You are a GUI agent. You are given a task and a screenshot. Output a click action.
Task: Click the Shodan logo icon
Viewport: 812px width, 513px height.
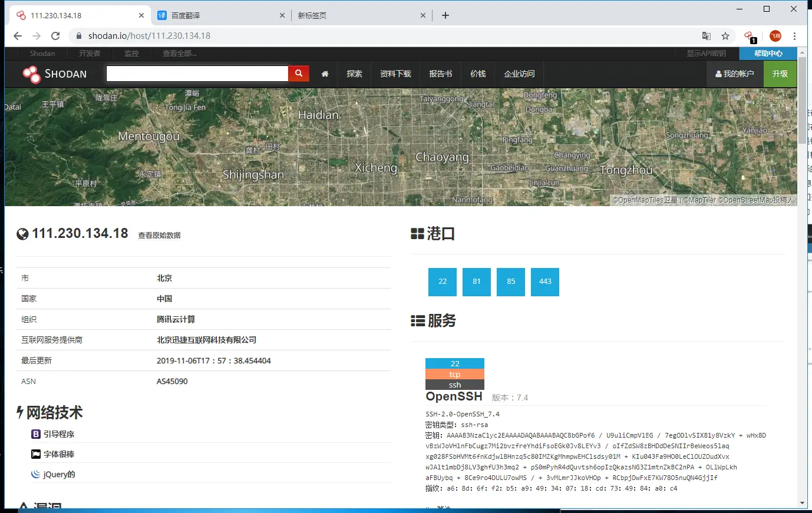point(31,74)
